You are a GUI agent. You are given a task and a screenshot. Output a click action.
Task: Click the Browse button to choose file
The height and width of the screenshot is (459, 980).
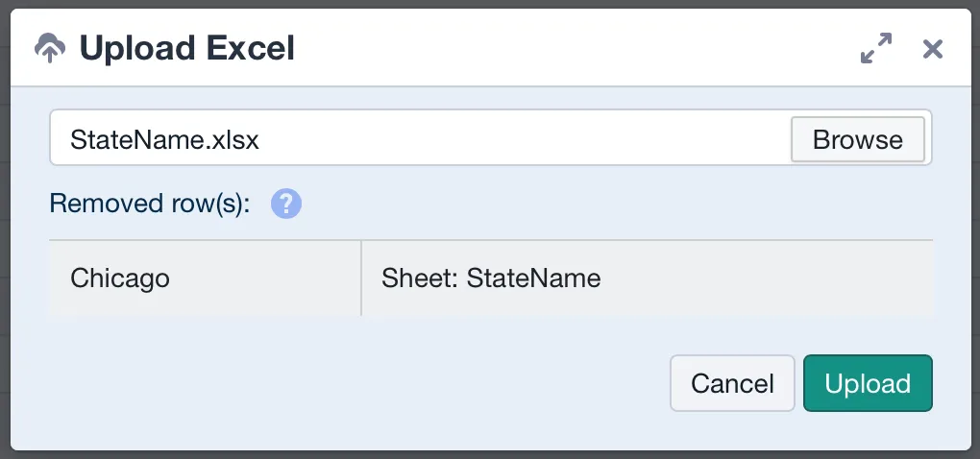coord(857,139)
